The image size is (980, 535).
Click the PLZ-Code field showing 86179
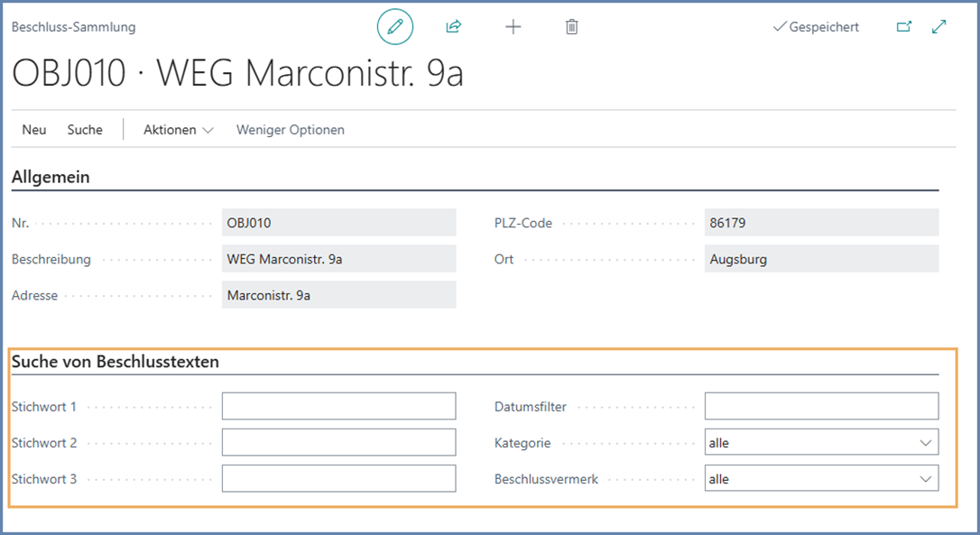[821, 223]
